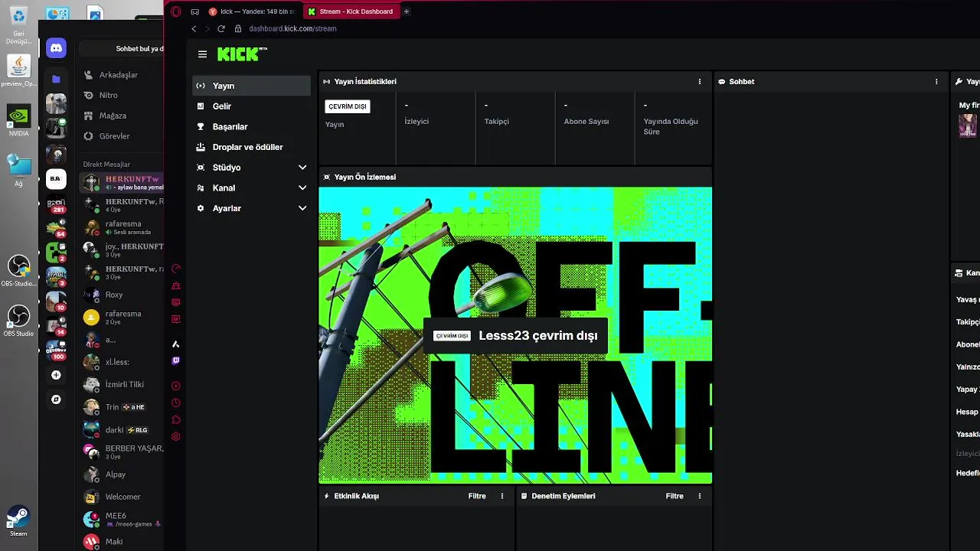980x551 pixels.
Task: Open Aria AI in Opera sidebar
Action: tap(176, 344)
